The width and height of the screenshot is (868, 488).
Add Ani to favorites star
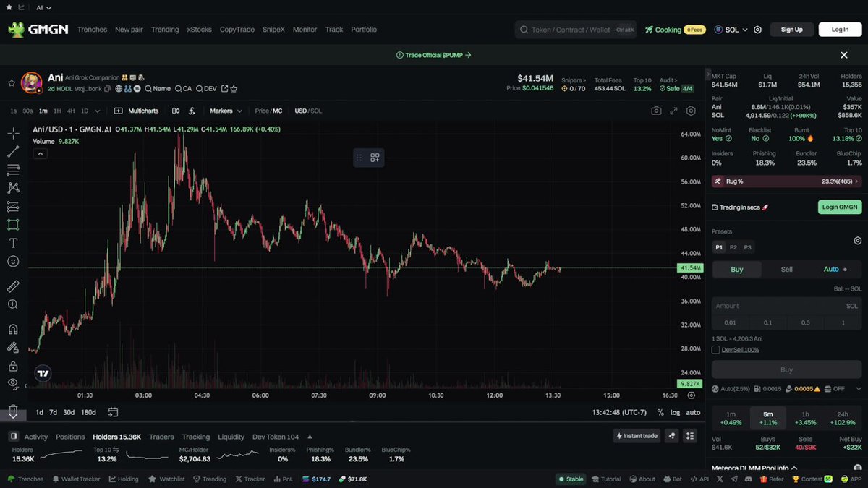11,83
